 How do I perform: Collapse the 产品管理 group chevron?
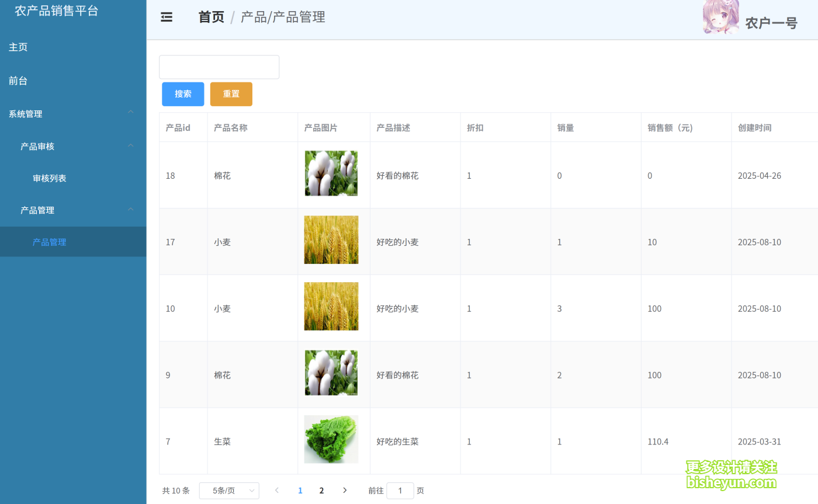[130, 208]
